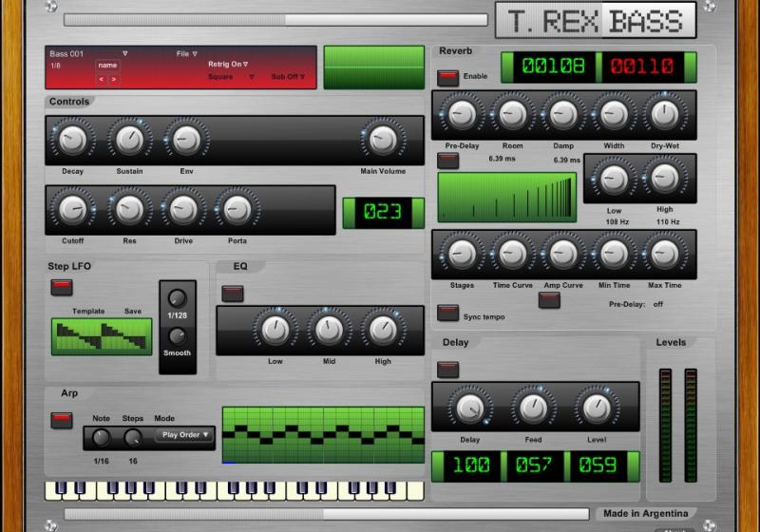Screen dimensions: 760x532
Task: Click Save in Step LFO
Action: 132,311
